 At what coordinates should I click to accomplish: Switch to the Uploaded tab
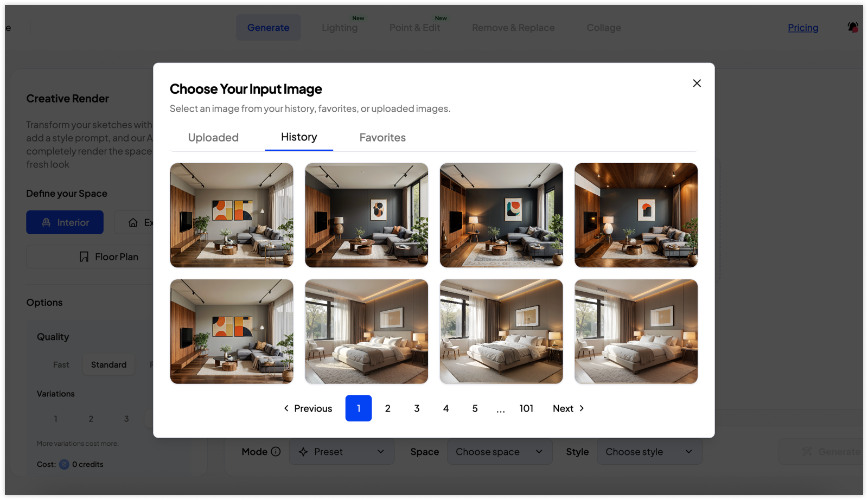[x=213, y=138]
